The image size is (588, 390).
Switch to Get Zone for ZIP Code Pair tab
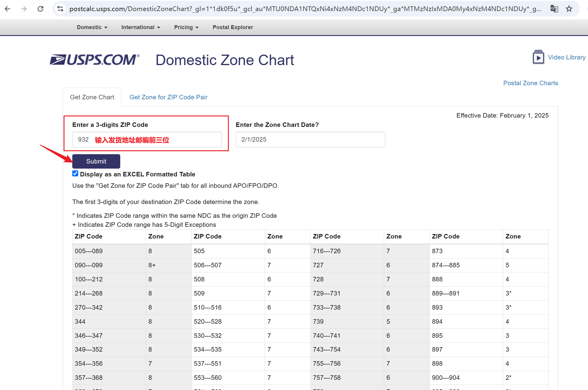tap(168, 97)
